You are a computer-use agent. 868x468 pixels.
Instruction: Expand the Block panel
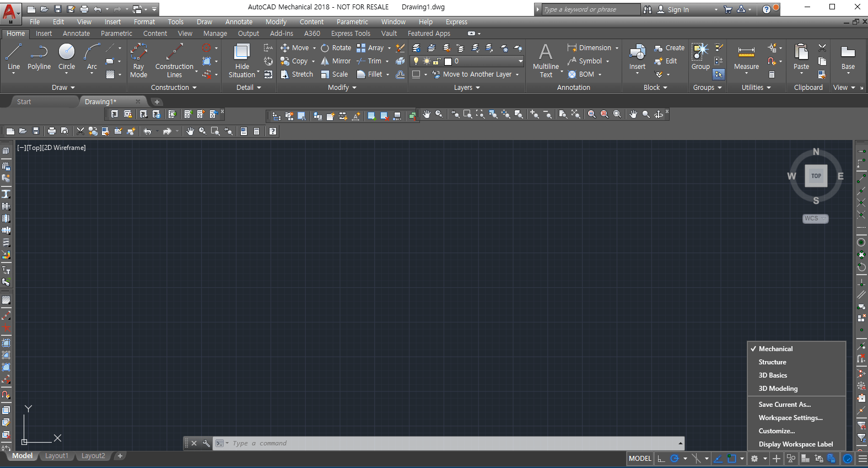point(655,88)
